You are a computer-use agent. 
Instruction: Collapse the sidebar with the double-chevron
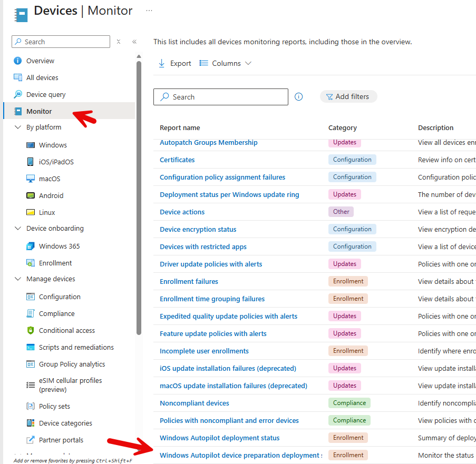click(x=134, y=42)
